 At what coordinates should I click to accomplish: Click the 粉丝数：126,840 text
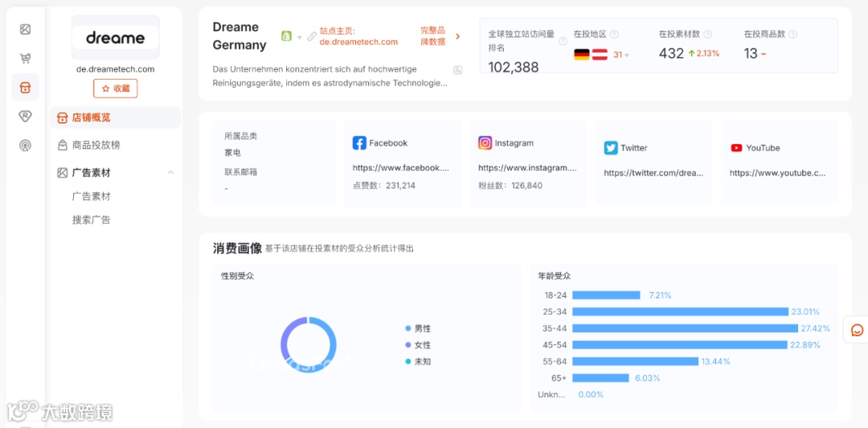510,186
